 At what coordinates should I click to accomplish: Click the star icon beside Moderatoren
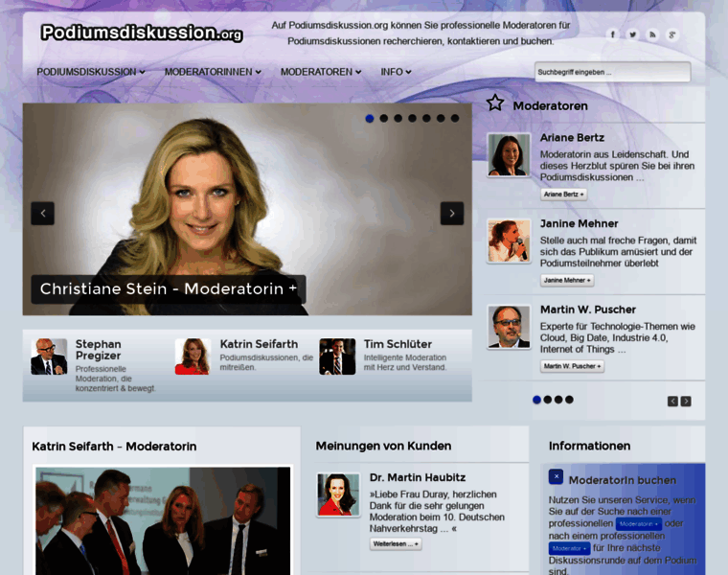click(x=495, y=103)
